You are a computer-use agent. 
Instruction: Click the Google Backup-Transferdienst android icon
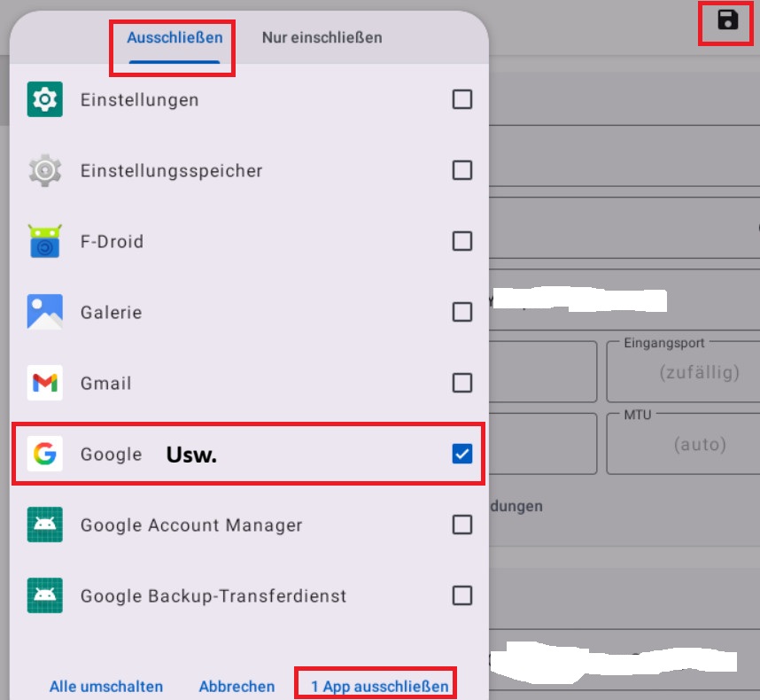44,595
